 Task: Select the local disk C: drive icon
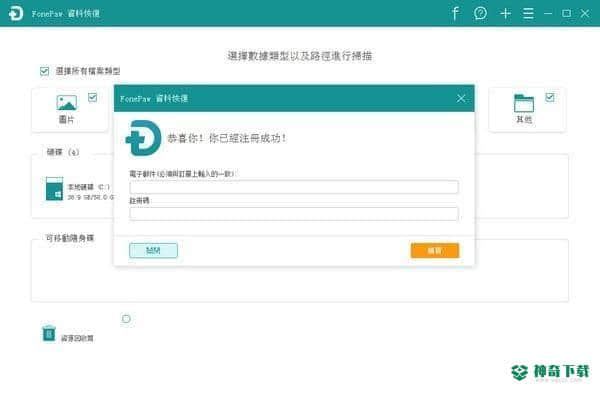tap(54, 189)
